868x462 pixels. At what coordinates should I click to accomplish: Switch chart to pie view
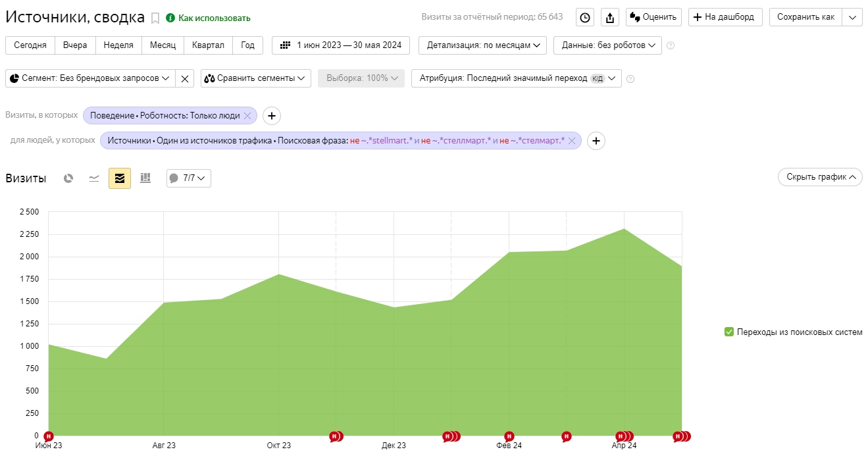pyautogui.click(x=68, y=178)
